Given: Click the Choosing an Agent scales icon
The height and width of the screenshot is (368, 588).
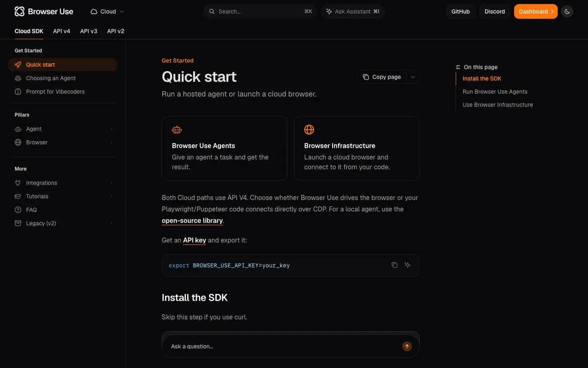Looking at the screenshot, I should (18, 78).
